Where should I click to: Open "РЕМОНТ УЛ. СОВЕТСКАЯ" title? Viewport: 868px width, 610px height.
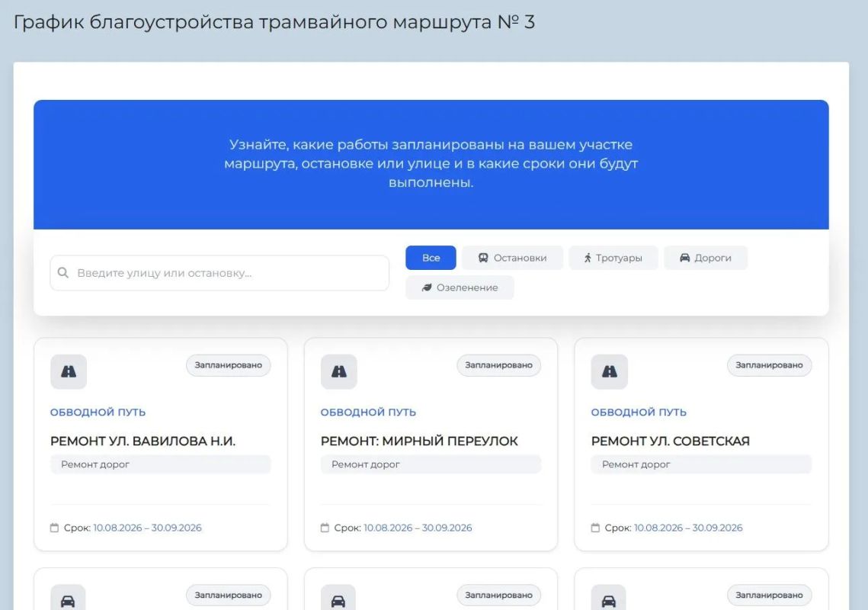point(671,441)
